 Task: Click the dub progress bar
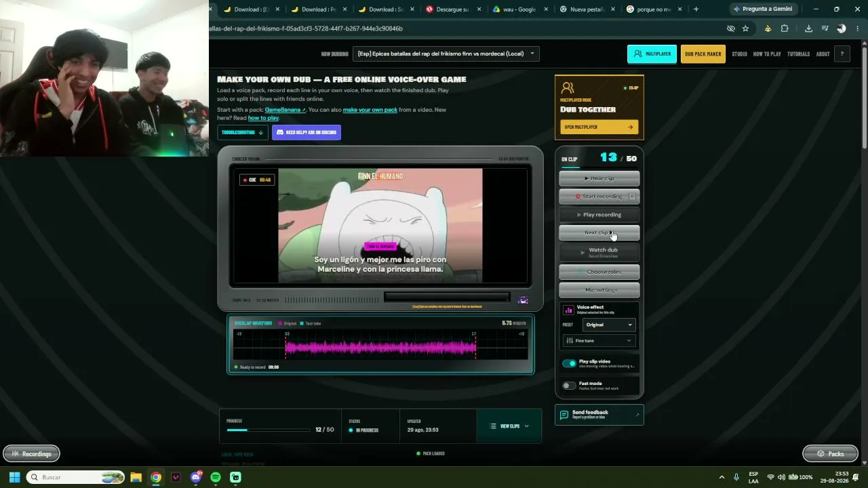(269, 430)
